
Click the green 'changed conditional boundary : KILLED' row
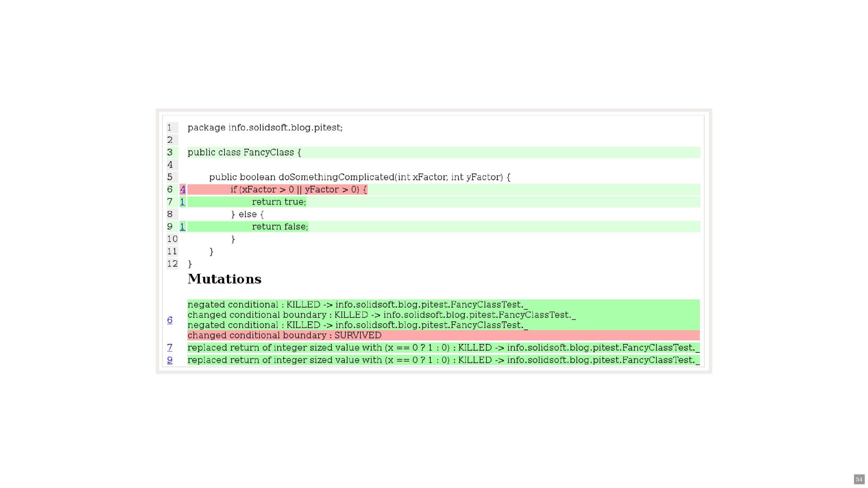(381, 315)
